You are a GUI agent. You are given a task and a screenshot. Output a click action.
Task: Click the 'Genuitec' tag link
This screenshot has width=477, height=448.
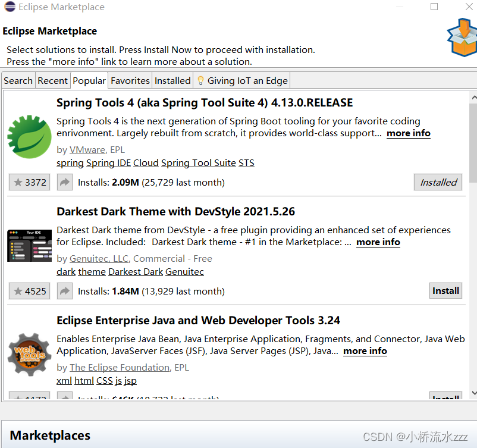coord(184,272)
